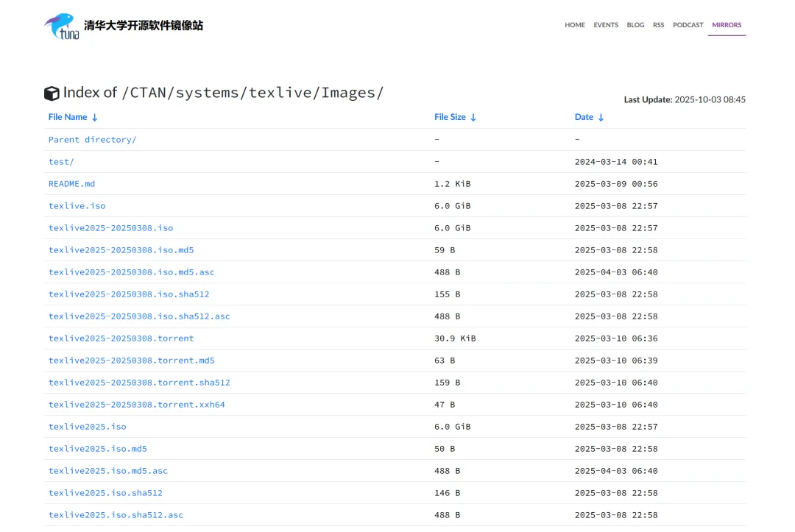
Task: Click the 2024-03-14 00:41 date cell
Action: click(x=616, y=162)
